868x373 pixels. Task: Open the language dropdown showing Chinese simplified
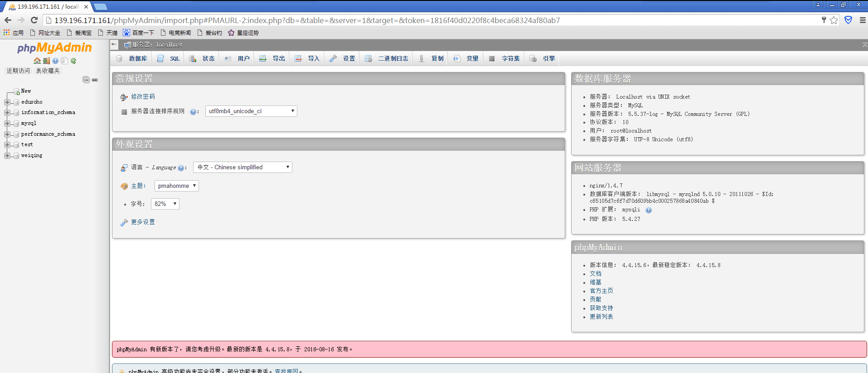point(242,167)
